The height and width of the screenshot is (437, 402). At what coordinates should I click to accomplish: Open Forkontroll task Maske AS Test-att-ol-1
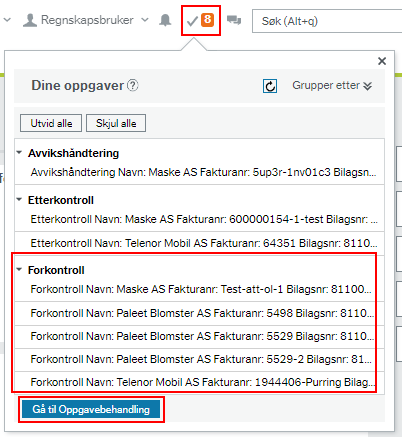[x=199, y=289]
